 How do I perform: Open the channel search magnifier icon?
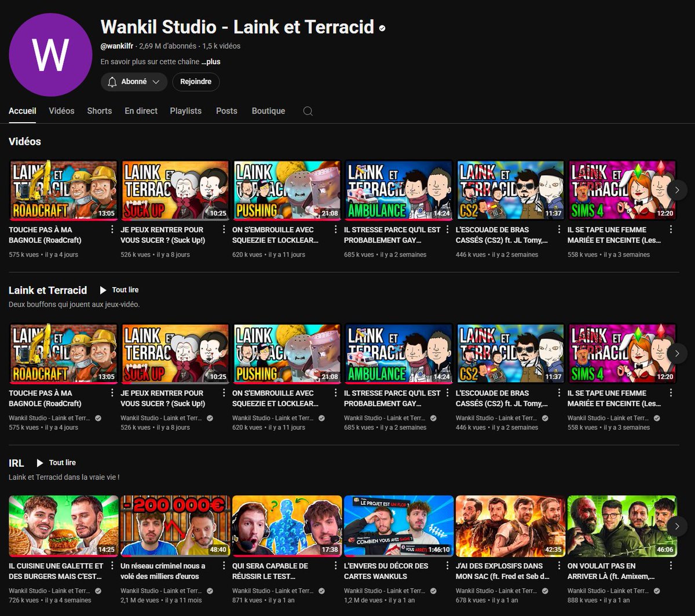coord(308,111)
